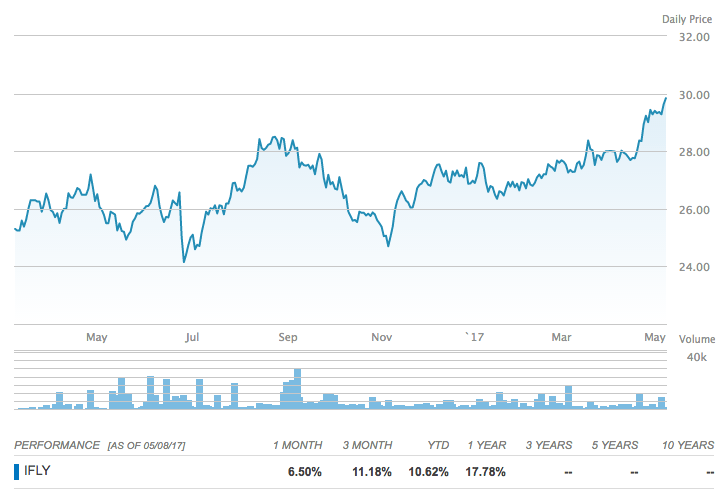Click the Daily Price axis title

[686, 19]
